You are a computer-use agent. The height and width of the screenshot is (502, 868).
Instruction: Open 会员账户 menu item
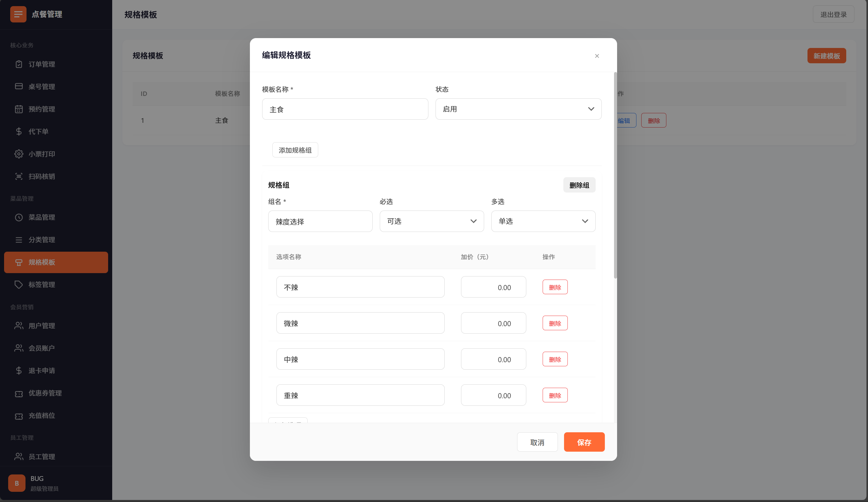[x=42, y=348]
